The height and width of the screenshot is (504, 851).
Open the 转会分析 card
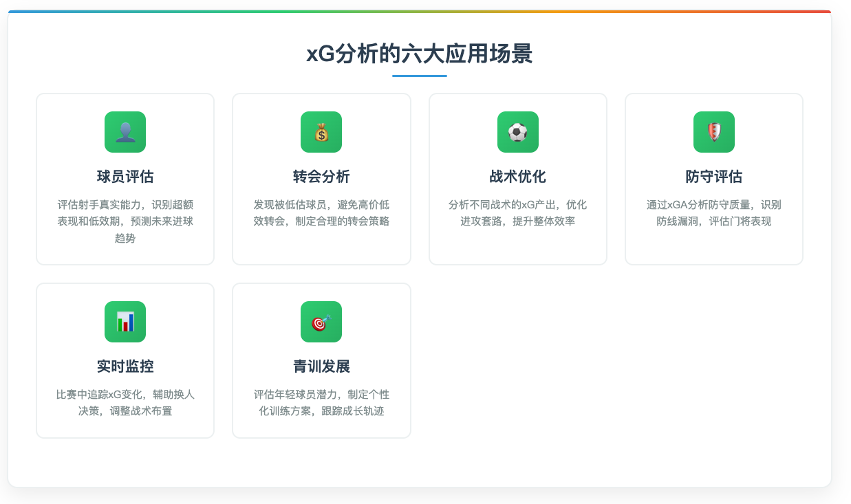(321, 179)
